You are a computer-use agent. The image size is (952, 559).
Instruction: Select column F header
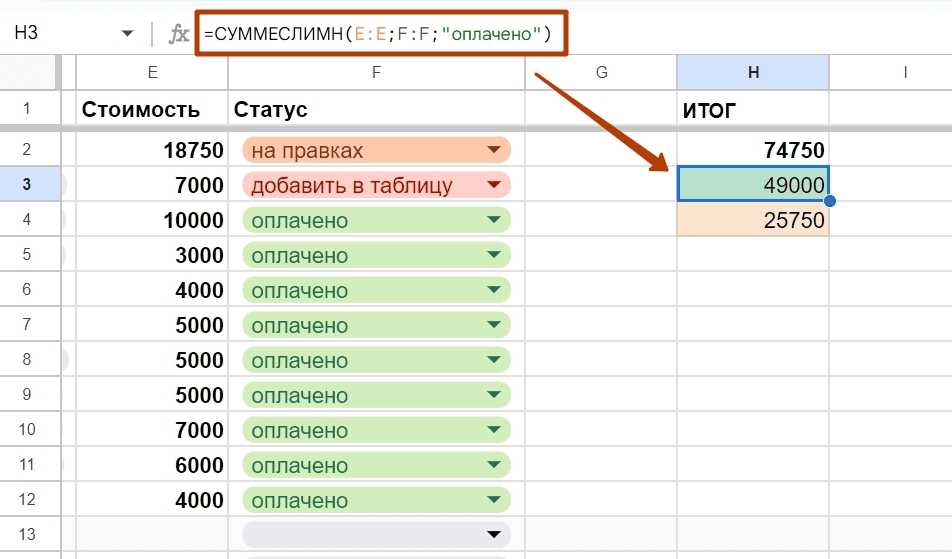tap(376, 72)
